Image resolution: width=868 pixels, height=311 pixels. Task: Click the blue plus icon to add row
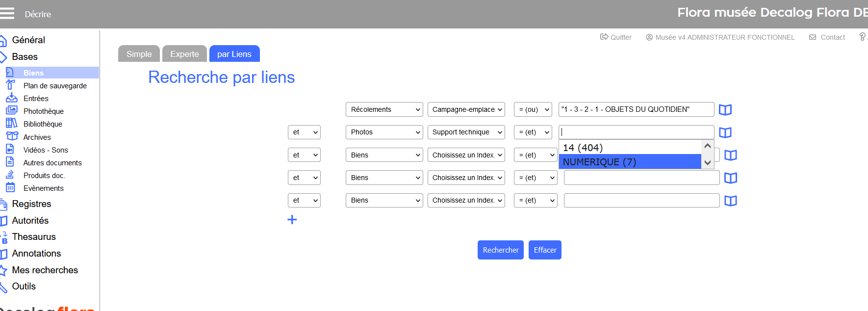click(292, 220)
